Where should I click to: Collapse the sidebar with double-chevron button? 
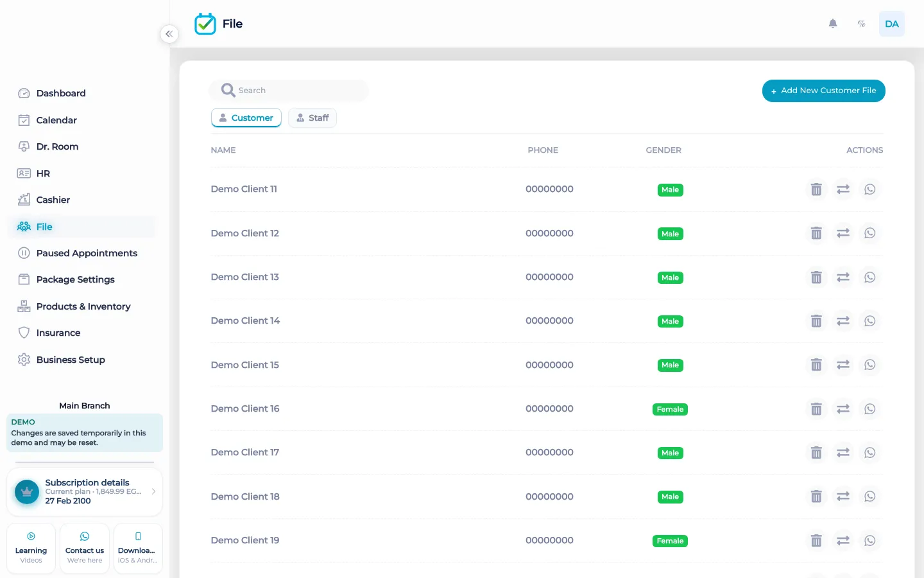point(169,34)
